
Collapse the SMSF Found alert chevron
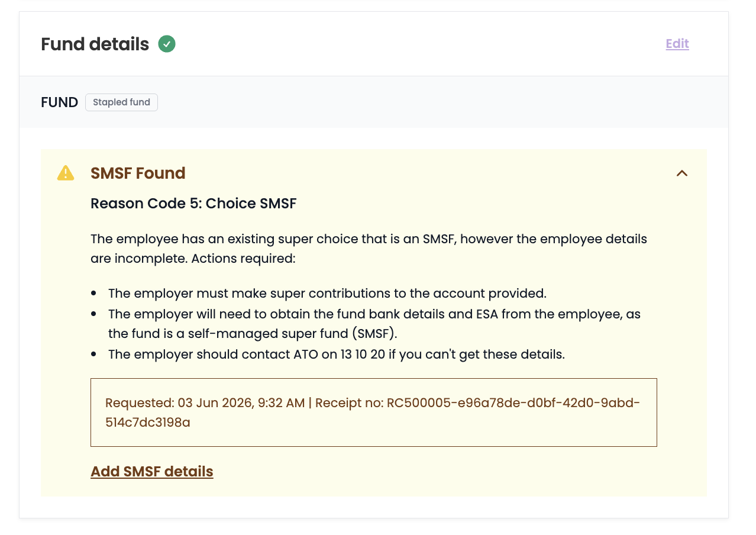tap(682, 173)
